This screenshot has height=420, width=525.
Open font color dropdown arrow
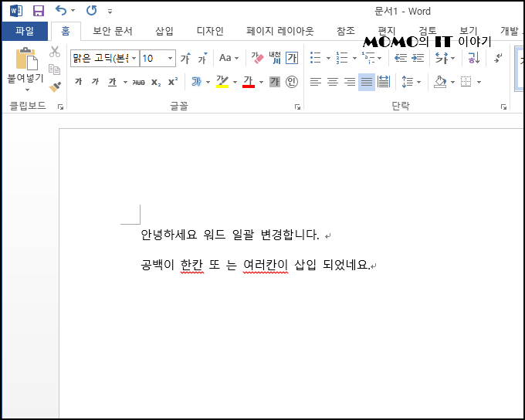click(x=261, y=82)
